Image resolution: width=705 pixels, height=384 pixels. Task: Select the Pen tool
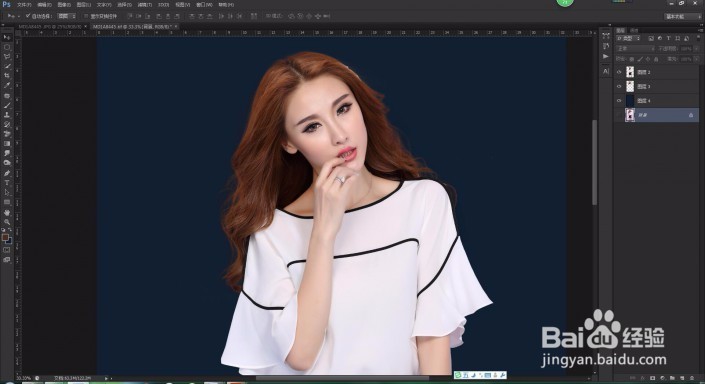(x=7, y=173)
